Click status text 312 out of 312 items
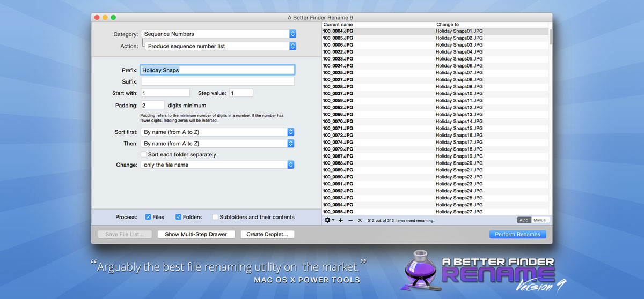The height and width of the screenshot is (299, 644). pyautogui.click(x=401, y=221)
